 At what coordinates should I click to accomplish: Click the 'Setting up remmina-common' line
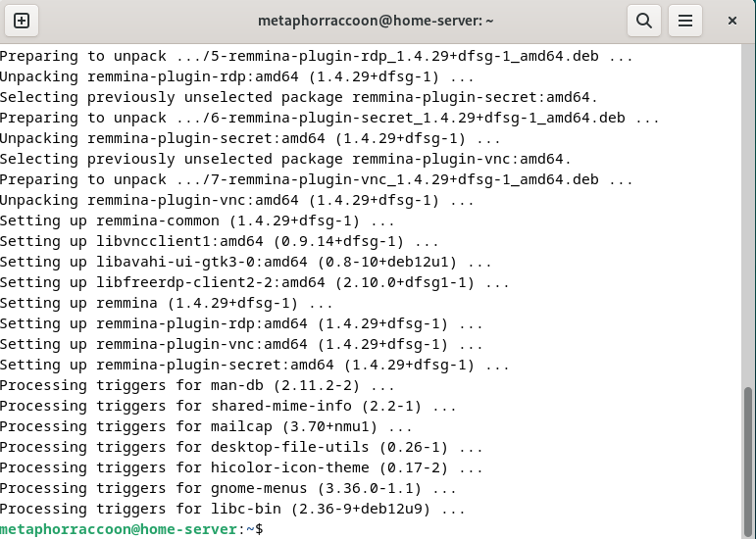[x=197, y=221]
